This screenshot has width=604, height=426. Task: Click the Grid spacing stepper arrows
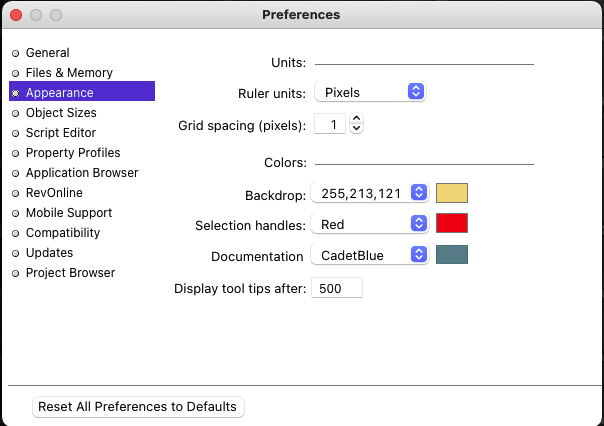coord(356,124)
